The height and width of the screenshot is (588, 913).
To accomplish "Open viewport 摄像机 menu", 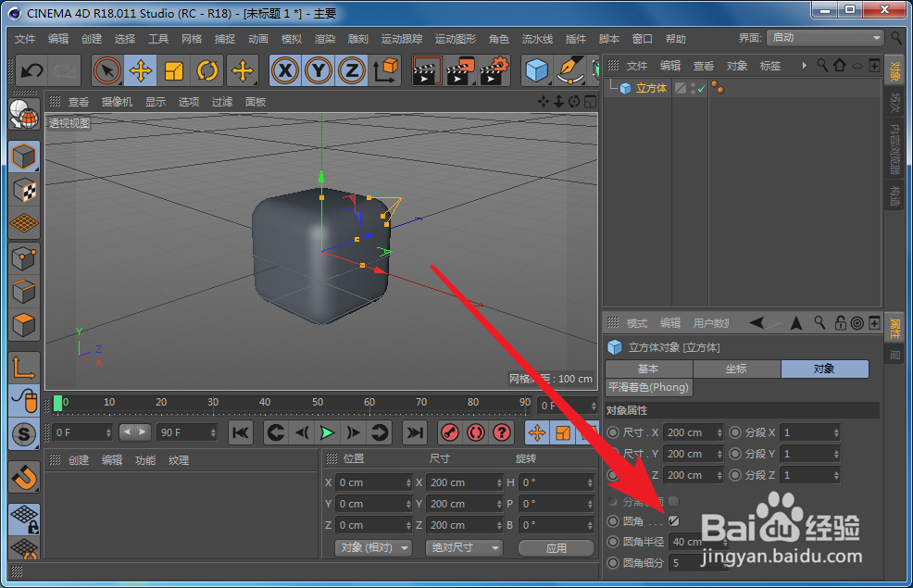I will click(117, 102).
